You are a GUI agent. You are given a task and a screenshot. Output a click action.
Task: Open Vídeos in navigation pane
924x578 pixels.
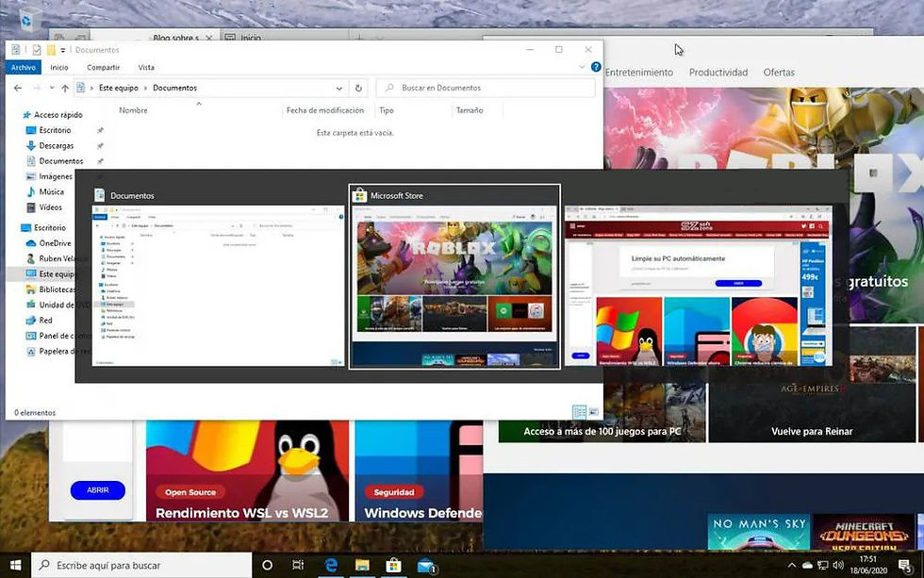[50, 207]
